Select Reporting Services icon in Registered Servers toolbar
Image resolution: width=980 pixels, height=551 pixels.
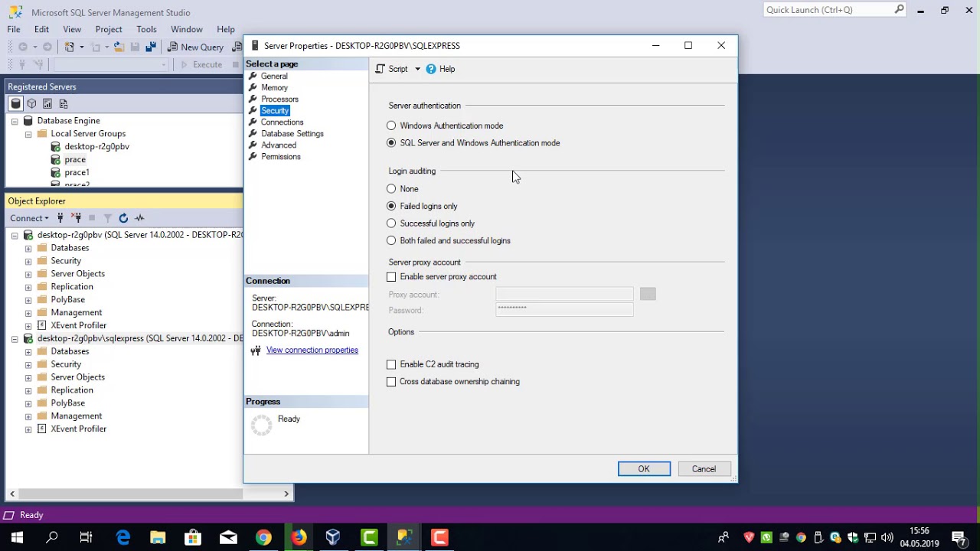[x=47, y=103]
